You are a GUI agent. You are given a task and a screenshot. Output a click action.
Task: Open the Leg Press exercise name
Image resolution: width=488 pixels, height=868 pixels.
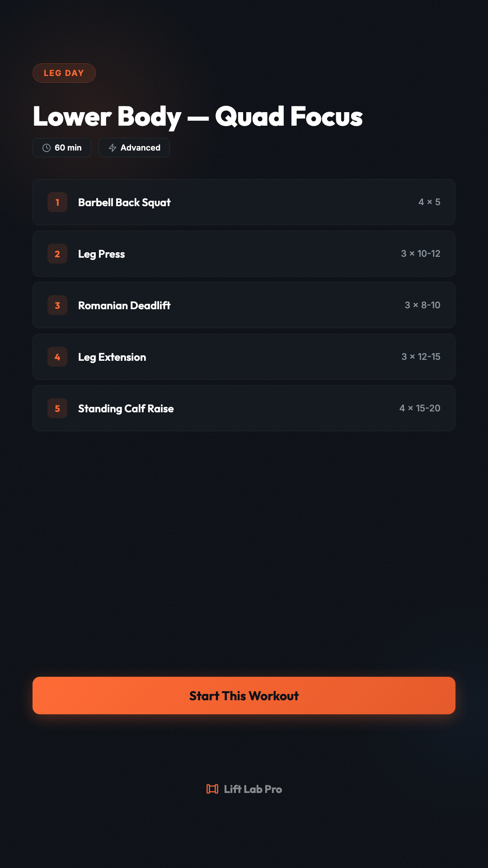pos(101,254)
